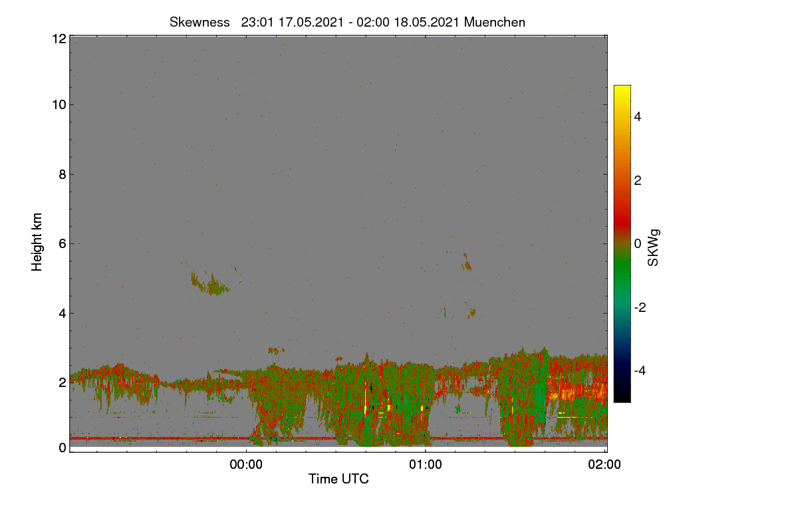Click the yellow top of the colorbar
Image resolution: width=798 pixels, height=532 pixels.
point(622,92)
